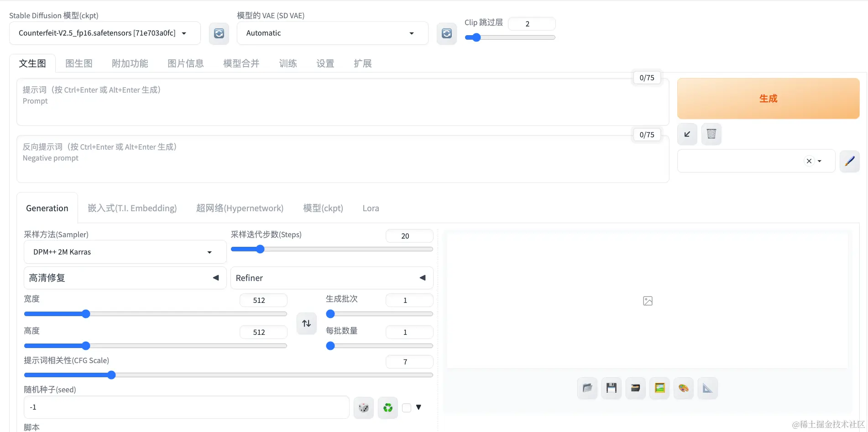Switch to the 文生图 tab
The image size is (868, 432).
[x=32, y=63]
